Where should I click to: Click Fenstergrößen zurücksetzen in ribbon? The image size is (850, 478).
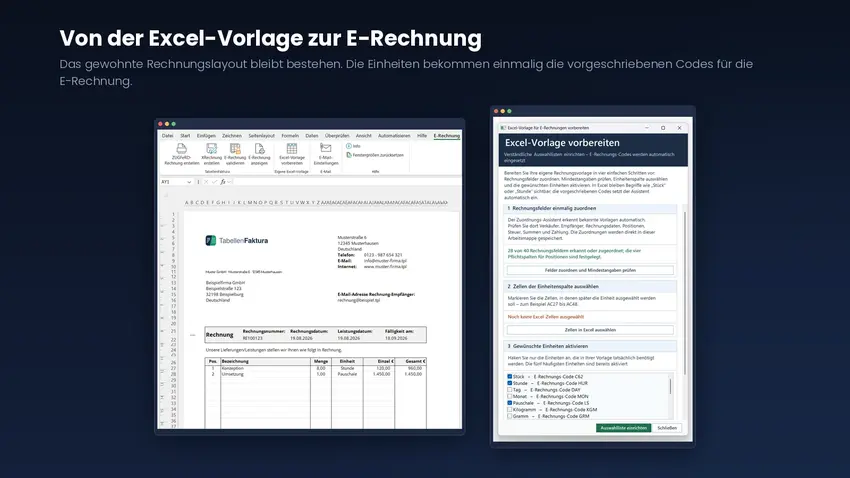pyautogui.click(x=375, y=155)
